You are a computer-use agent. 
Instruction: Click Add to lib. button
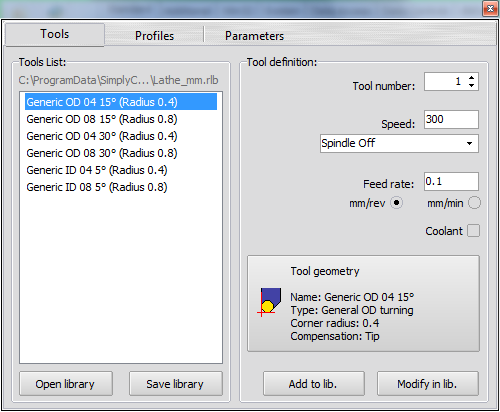[x=313, y=384]
